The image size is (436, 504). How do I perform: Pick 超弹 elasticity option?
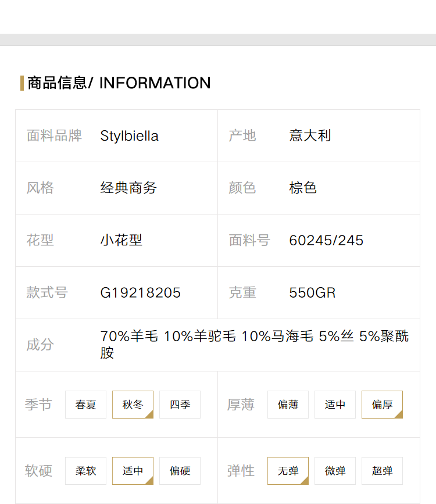point(382,470)
